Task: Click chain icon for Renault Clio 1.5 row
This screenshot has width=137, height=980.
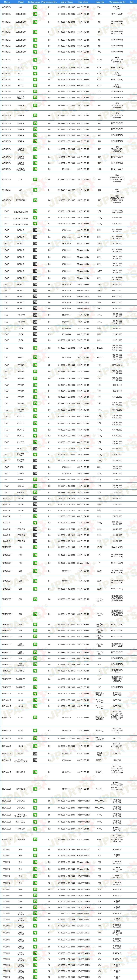Action: click(x=35, y=754)
